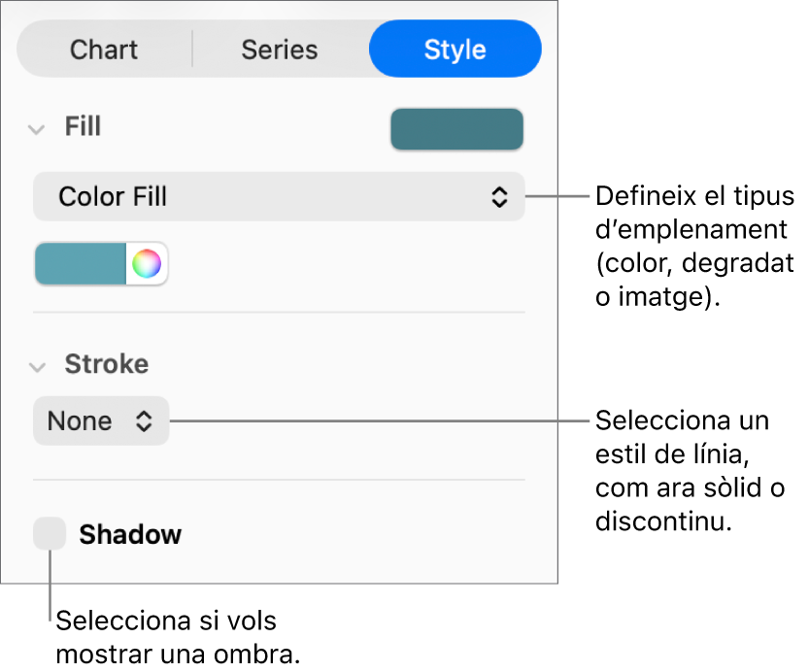The image size is (809, 672).
Task: Pick the teal color swatch for fill
Action: (83, 263)
